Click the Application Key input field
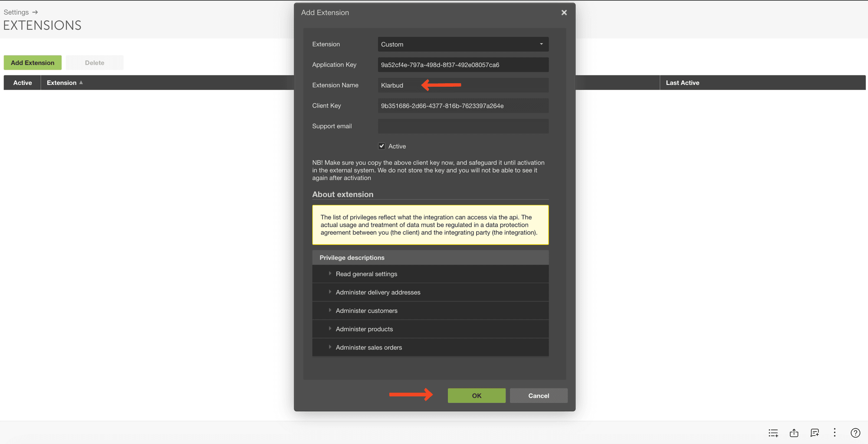 tap(463, 65)
